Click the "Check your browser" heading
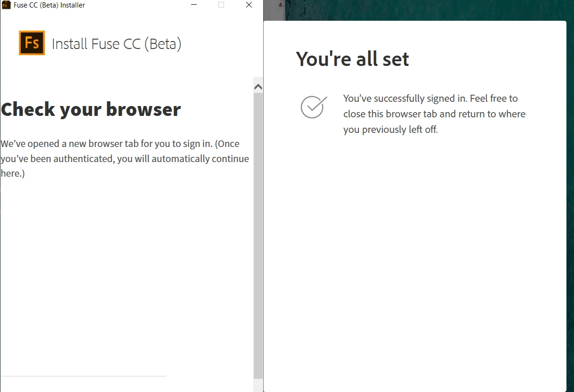574x392 pixels. (91, 109)
